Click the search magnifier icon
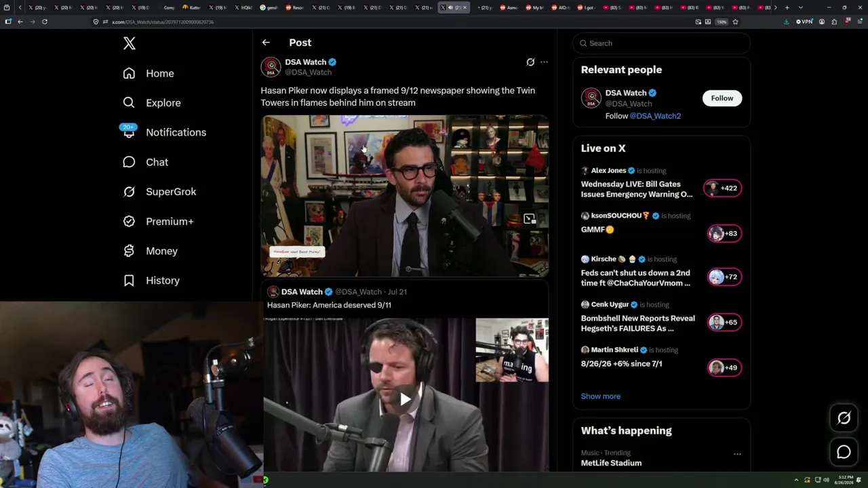 pos(583,43)
